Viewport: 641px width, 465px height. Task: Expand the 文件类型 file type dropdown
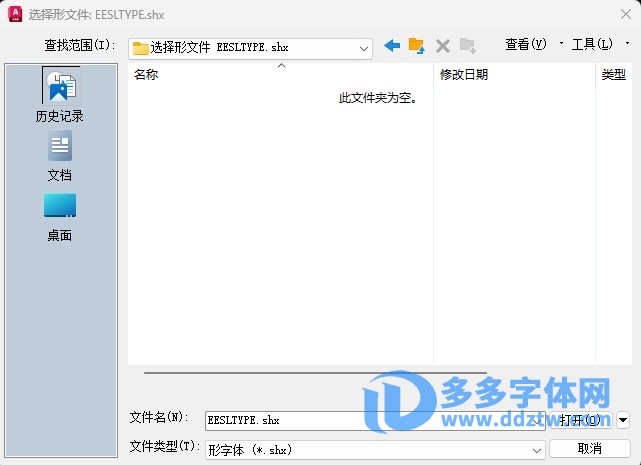538,449
